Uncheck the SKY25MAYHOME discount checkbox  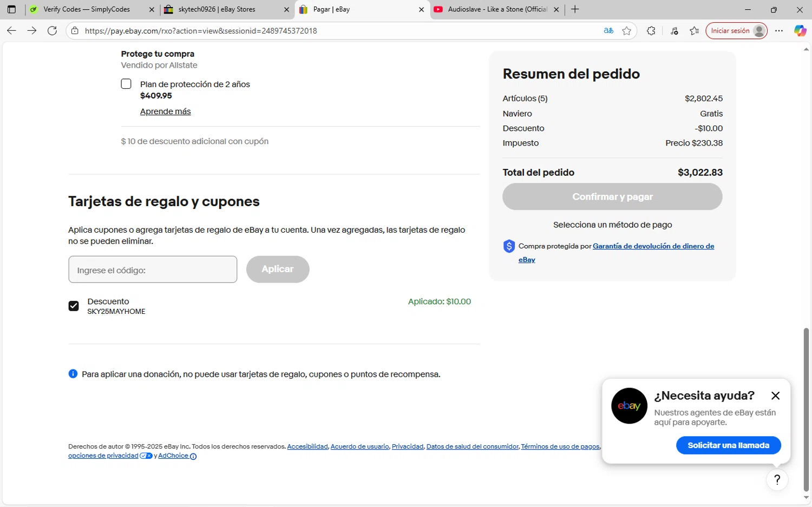coord(74,306)
